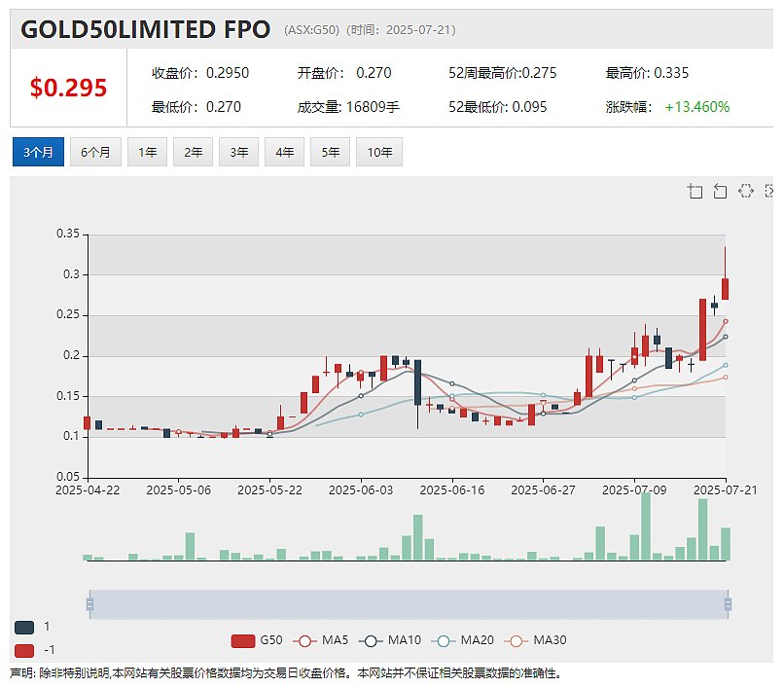This screenshot has height=688, width=784.
Task: Hide the MA20 line via legend
Action: pyautogui.click(x=462, y=640)
